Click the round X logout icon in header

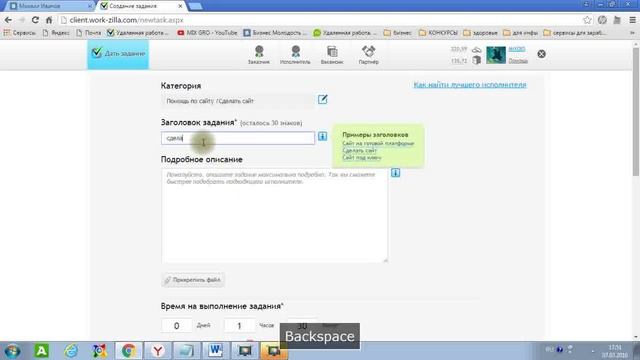point(541,54)
